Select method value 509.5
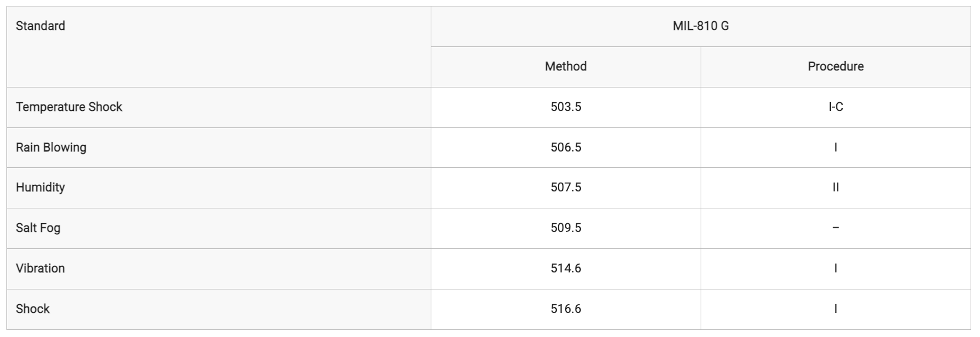 click(566, 228)
